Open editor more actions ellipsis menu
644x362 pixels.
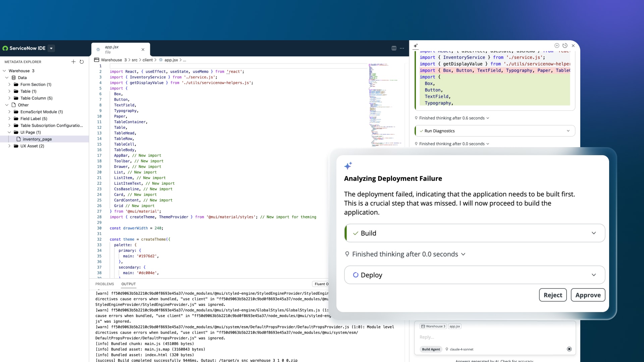tap(402, 48)
